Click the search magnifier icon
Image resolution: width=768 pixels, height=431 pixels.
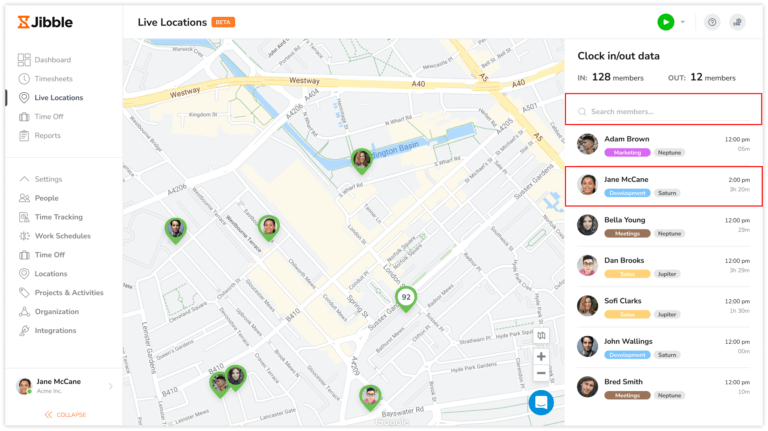(x=582, y=112)
